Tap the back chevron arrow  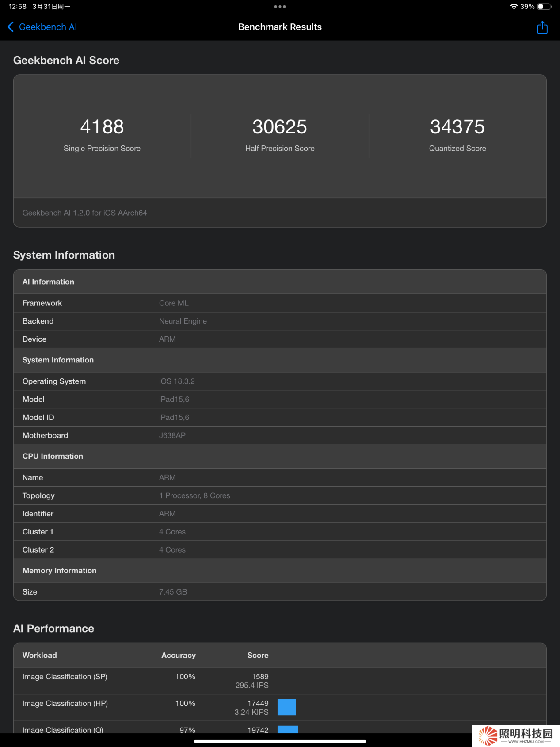11,27
